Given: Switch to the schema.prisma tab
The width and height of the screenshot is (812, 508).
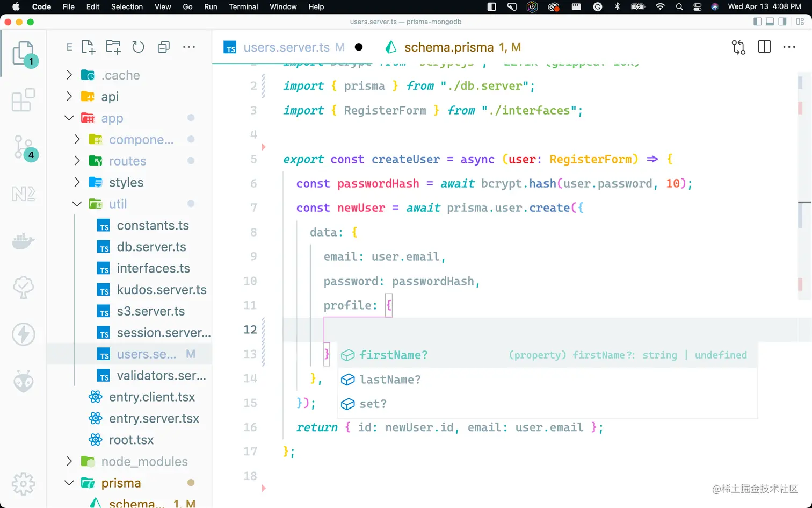Looking at the screenshot, I should [461, 47].
